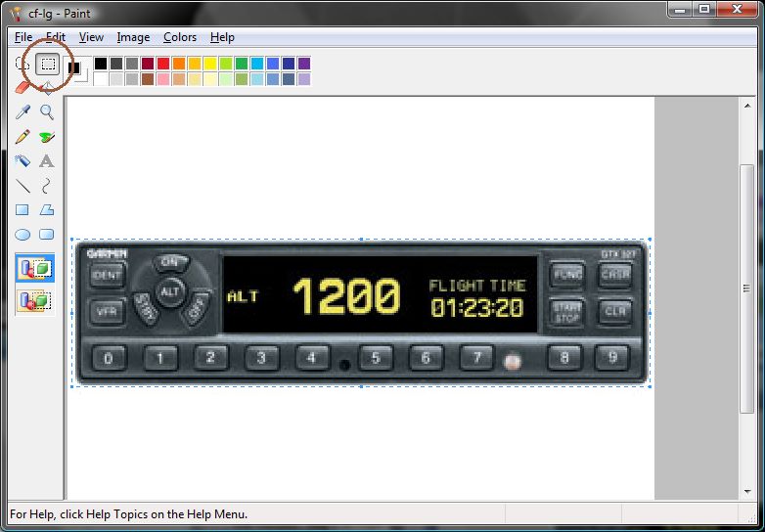Enable transparent selection option
This screenshot has width=765, height=532.
(x=35, y=301)
